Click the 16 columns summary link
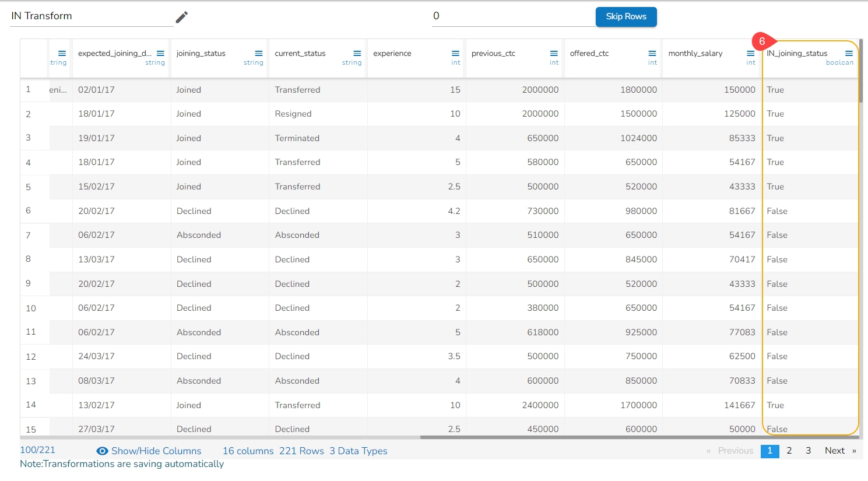868x481 pixels. coord(248,451)
